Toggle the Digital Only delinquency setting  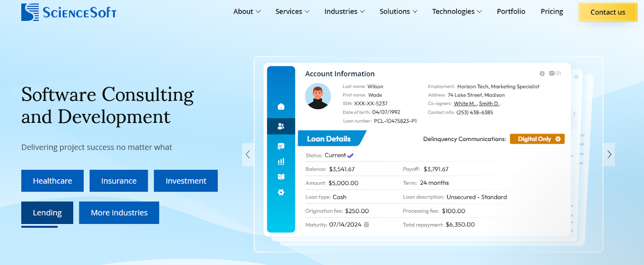tap(537, 139)
